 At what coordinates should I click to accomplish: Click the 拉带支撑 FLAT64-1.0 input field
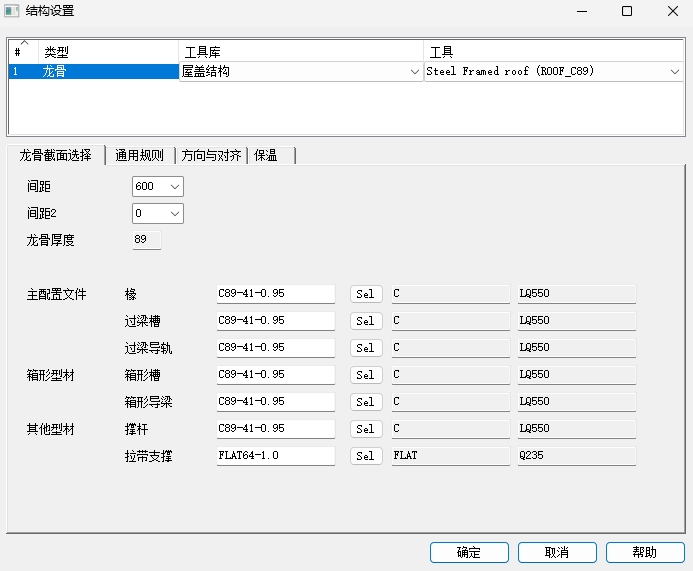[276, 456]
